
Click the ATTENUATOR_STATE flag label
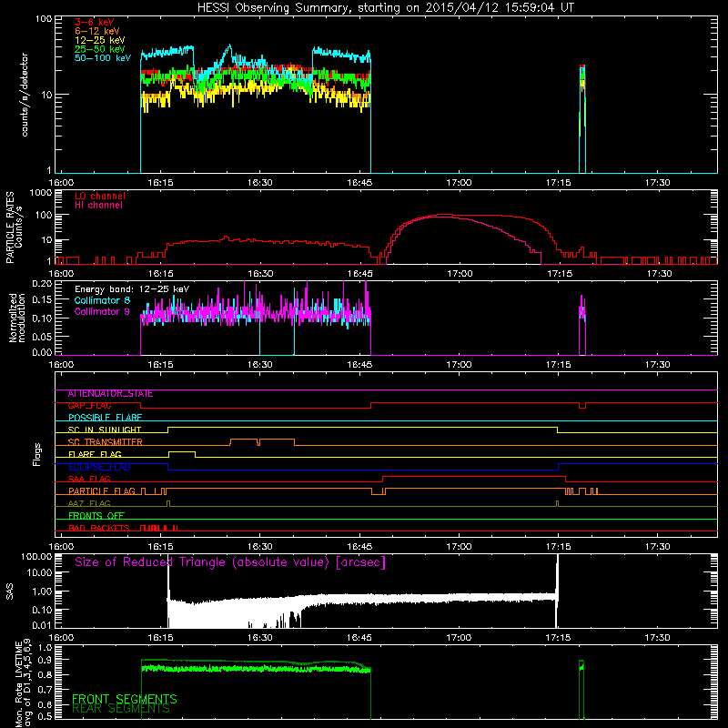[110, 394]
